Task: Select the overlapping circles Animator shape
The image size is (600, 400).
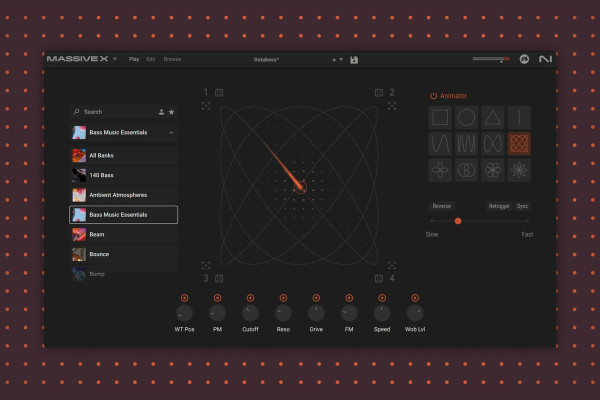Action: point(466,170)
